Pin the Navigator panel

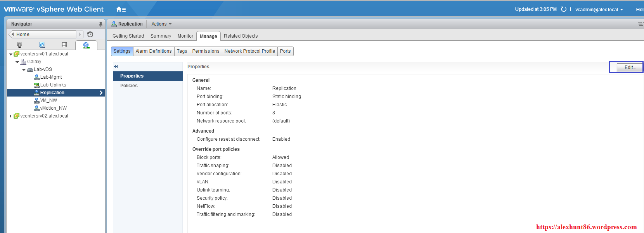[x=100, y=24]
